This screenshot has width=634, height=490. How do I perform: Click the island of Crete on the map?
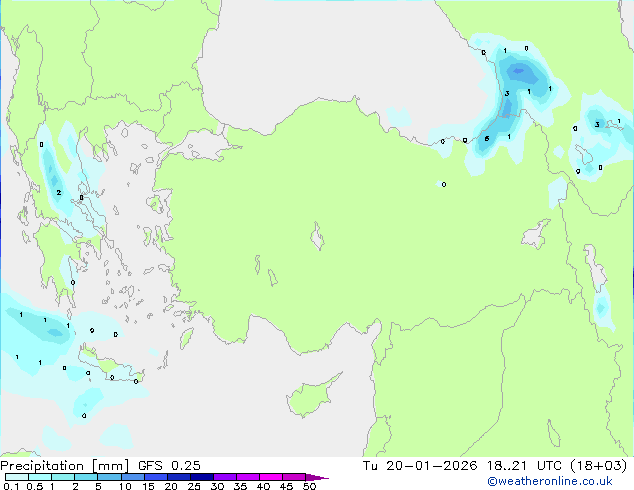(x=110, y=364)
